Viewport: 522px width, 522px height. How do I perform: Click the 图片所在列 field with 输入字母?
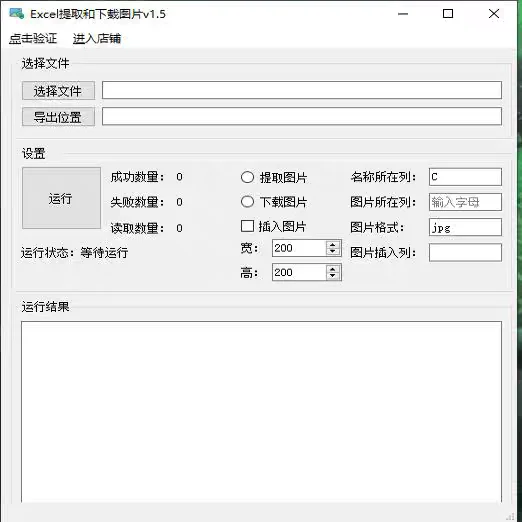[465, 202]
